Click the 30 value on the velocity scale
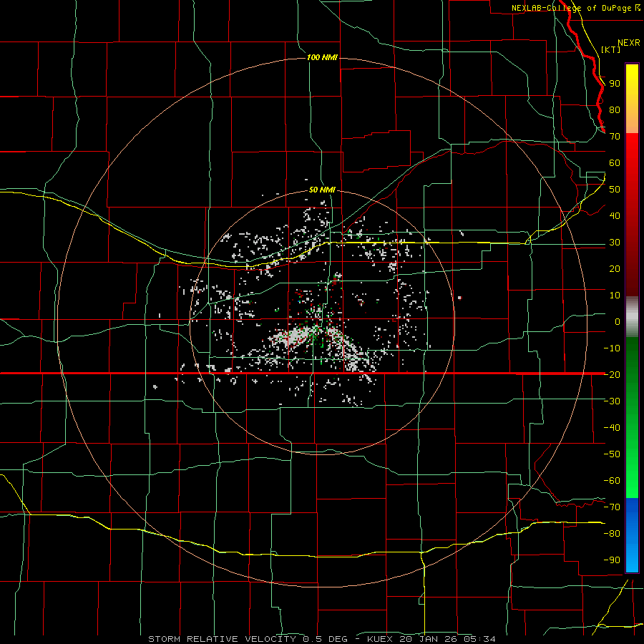644x644 pixels. click(x=615, y=243)
